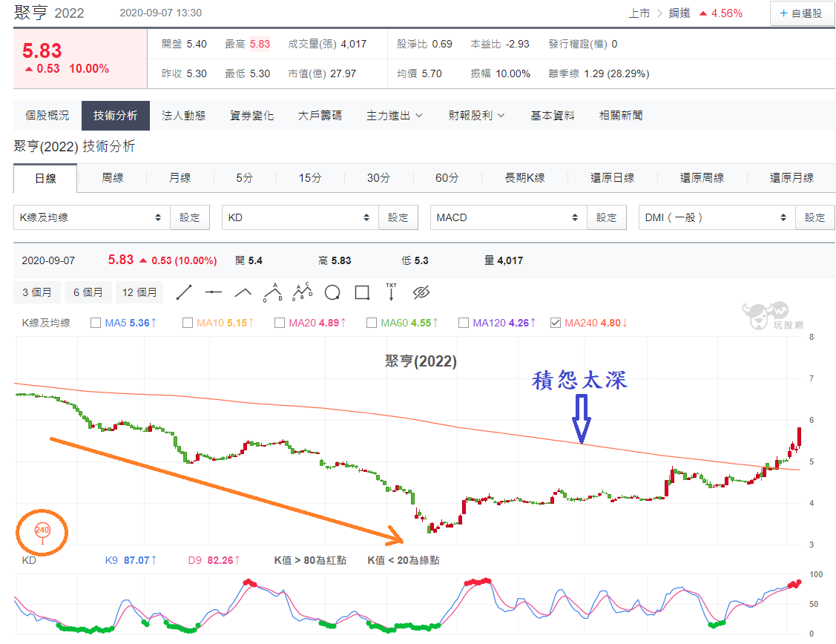Enable the MA20 moving average
Screen dimensions: 836x644
coord(280,323)
